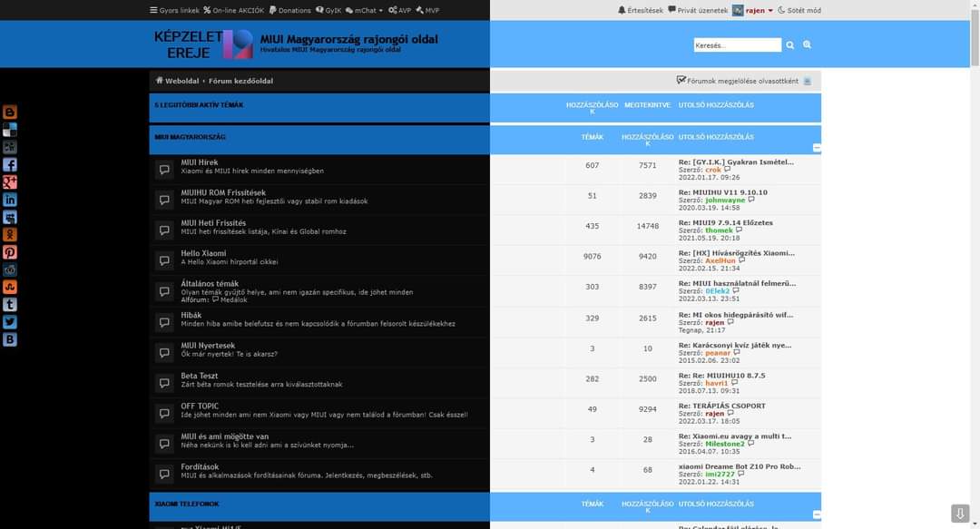
Task: Click forum icon beside Hello Xiaomi
Action: pyautogui.click(x=164, y=260)
